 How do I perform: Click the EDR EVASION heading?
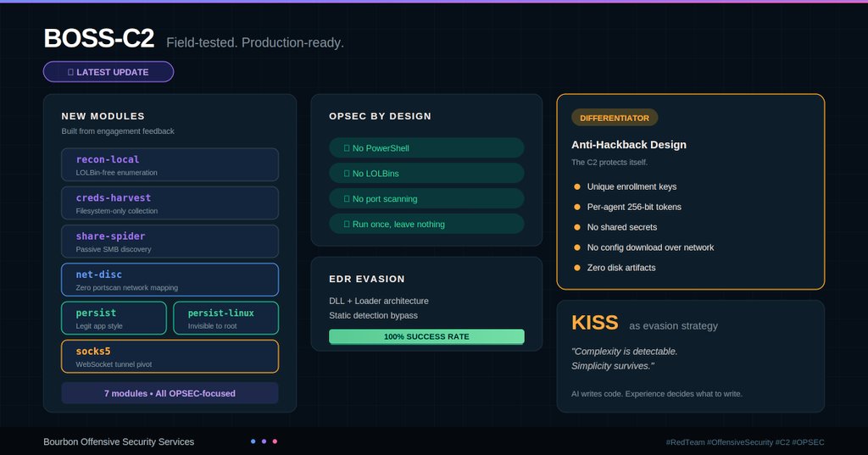click(366, 279)
